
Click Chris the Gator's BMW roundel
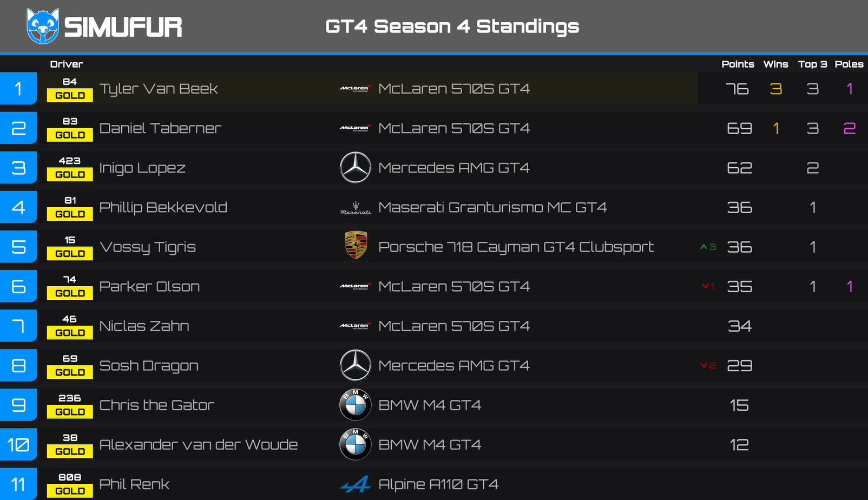point(355,405)
